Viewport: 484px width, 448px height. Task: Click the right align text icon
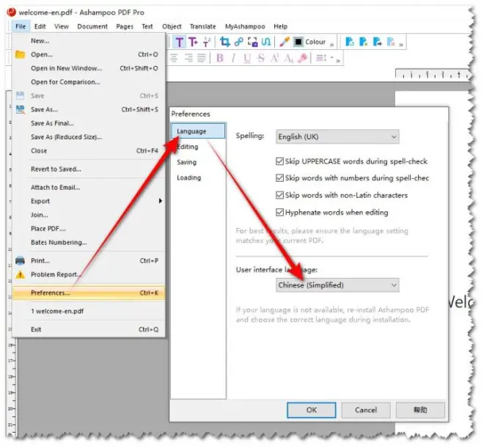[x=188, y=58]
